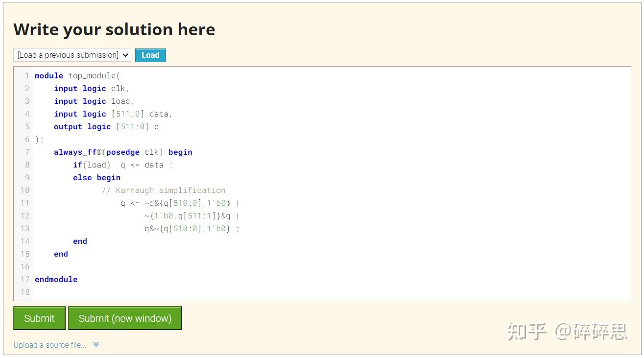Place cursor on the else begin line
This screenshot has height=358, width=644.
click(96, 177)
